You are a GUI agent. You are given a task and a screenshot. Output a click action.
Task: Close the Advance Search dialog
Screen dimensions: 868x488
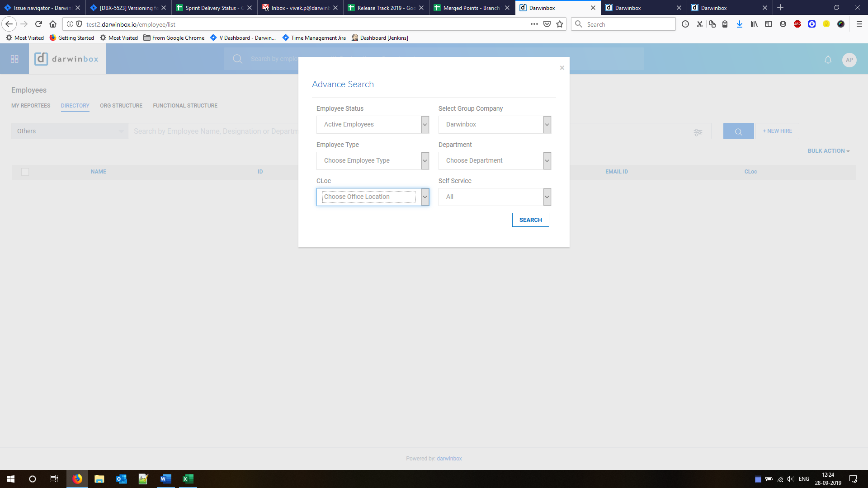(562, 68)
